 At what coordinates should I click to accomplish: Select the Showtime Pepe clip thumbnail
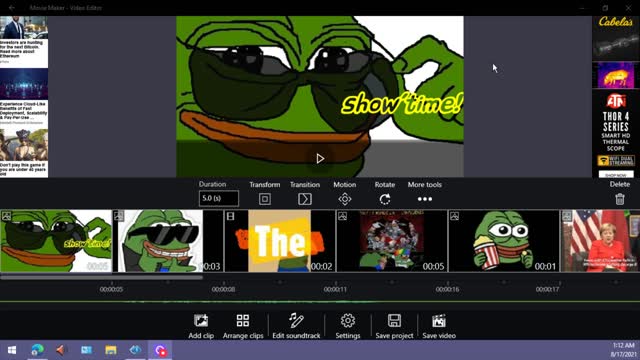[x=56, y=241]
